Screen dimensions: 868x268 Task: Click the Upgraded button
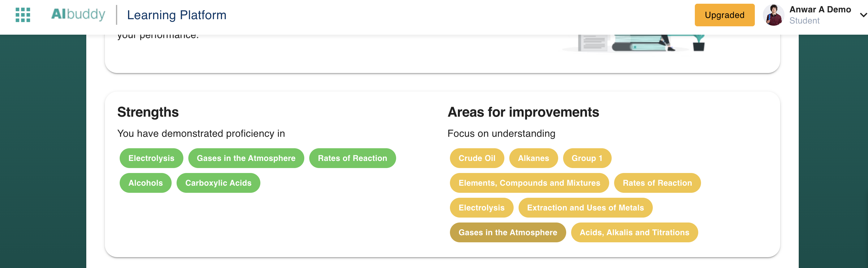[724, 15]
